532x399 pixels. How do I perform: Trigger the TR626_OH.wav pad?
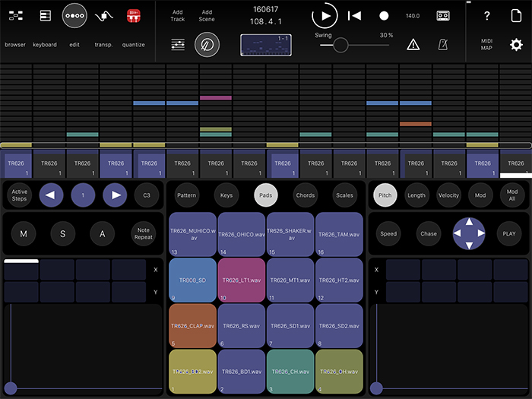tap(339, 372)
